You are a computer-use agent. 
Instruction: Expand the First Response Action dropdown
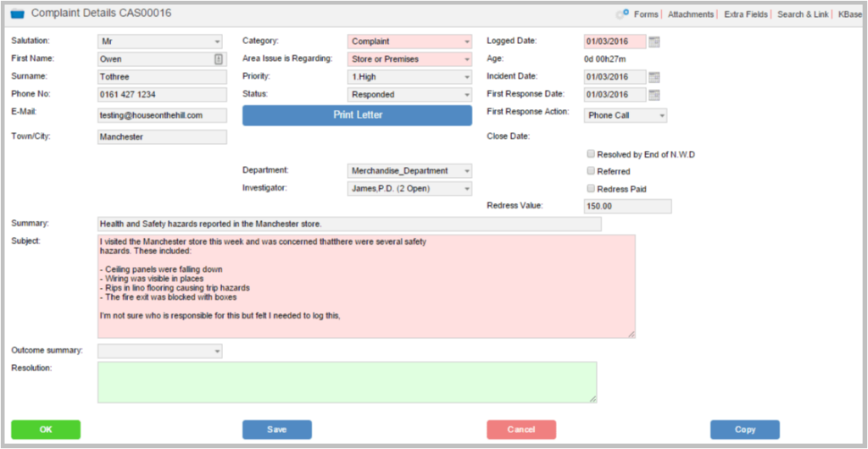coord(626,115)
